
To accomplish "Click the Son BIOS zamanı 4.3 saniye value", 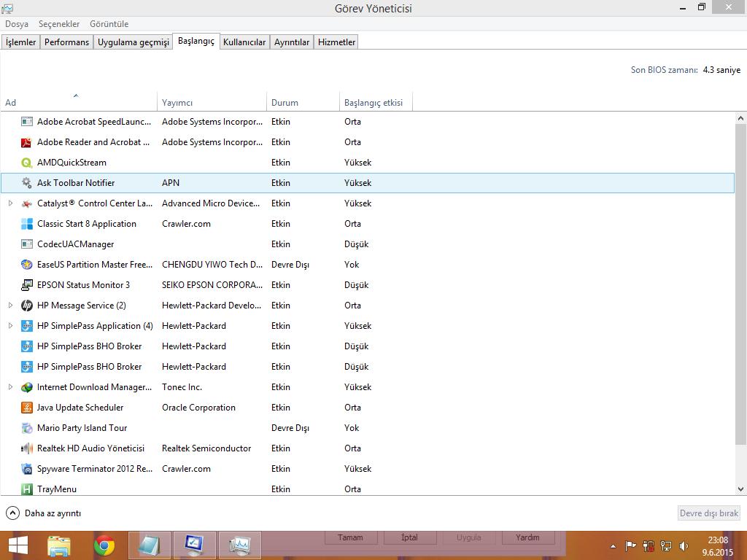I will coord(721,69).
